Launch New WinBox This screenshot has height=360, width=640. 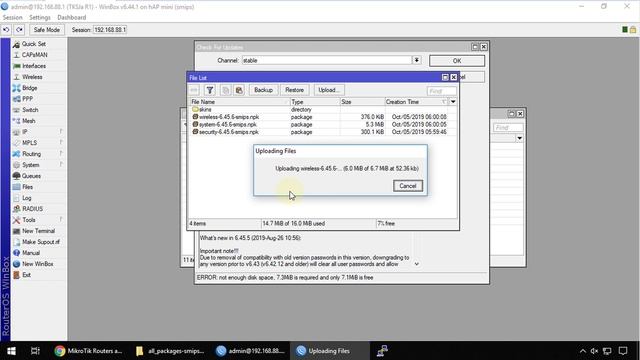pyautogui.click(x=38, y=264)
